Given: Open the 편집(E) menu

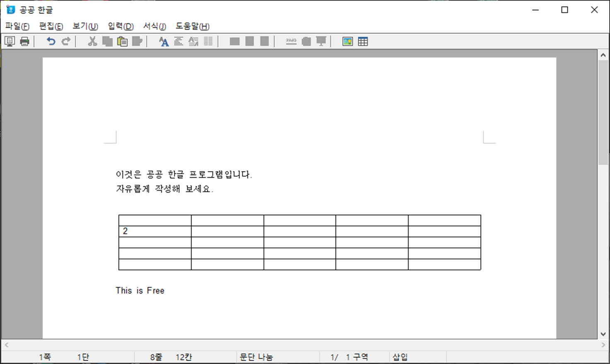Looking at the screenshot, I should (51, 26).
